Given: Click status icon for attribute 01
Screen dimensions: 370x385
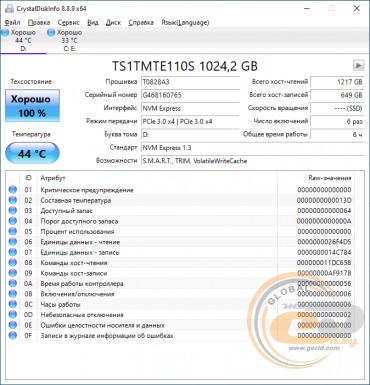Looking at the screenshot, I should [13, 190].
